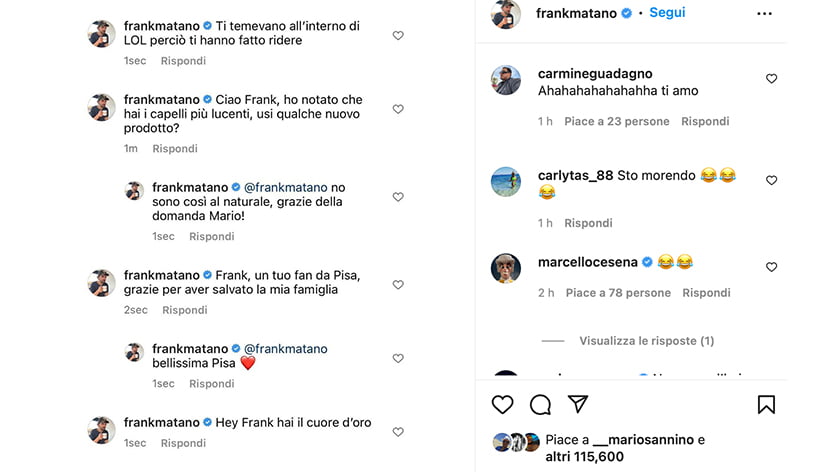Open carlytas_88's profile picture
The width and height of the screenshot is (840, 472).
506,181
